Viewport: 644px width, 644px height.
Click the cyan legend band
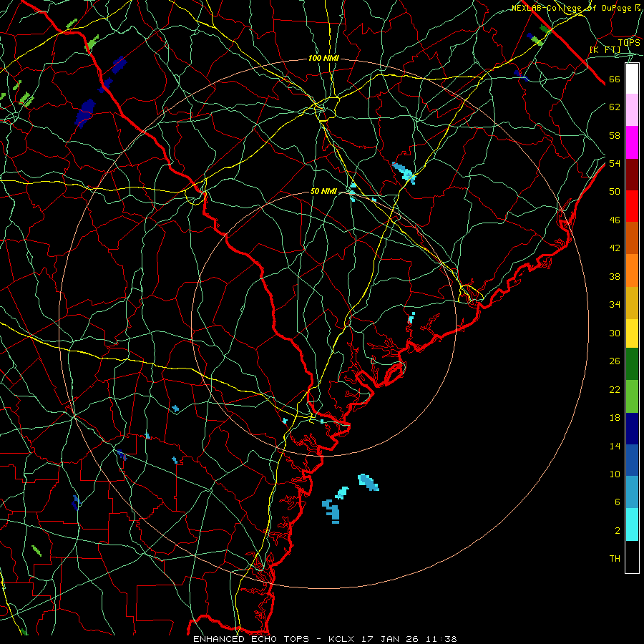[632, 525]
